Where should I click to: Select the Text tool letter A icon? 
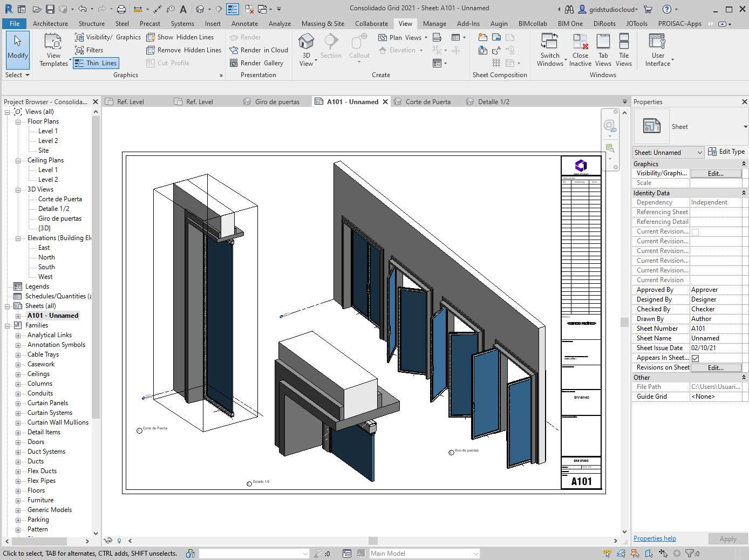(183, 9)
